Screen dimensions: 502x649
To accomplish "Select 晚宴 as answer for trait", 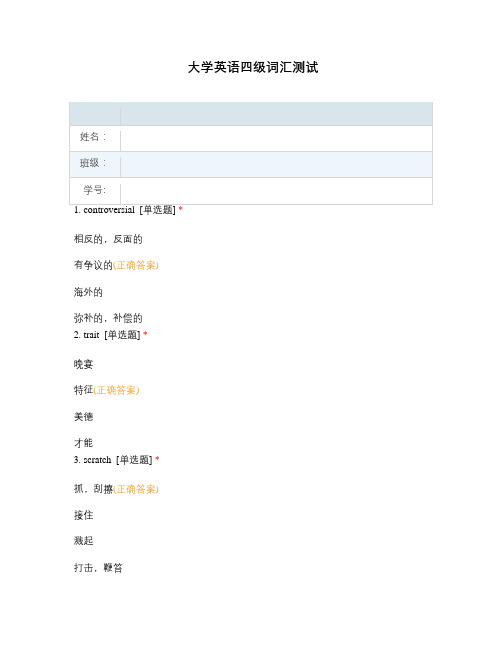I will (84, 364).
